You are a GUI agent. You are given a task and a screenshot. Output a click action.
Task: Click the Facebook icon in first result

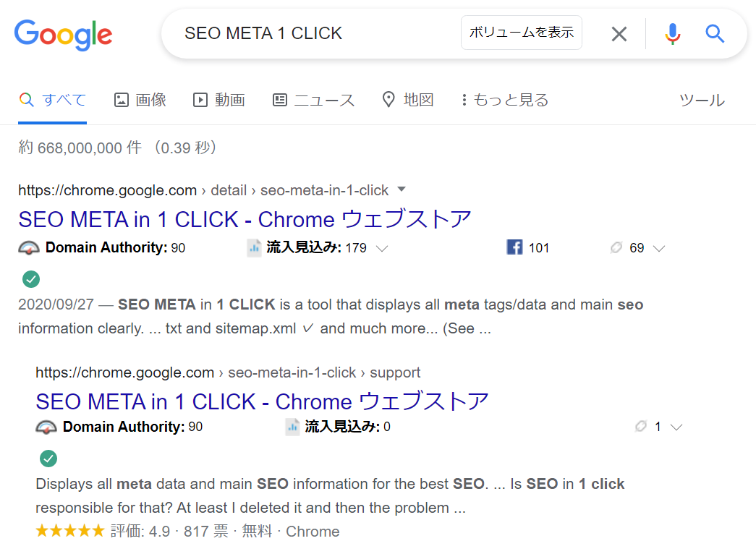[514, 248]
